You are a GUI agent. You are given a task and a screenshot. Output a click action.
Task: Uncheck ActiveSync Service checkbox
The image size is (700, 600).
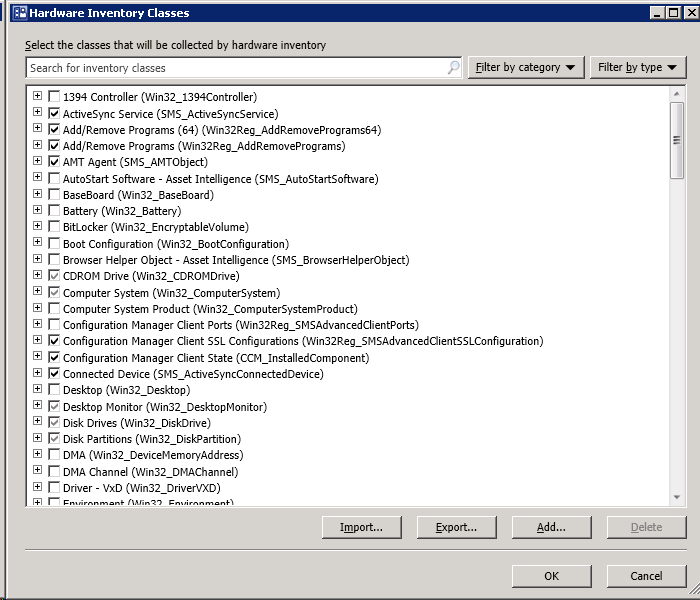[x=54, y=113]
